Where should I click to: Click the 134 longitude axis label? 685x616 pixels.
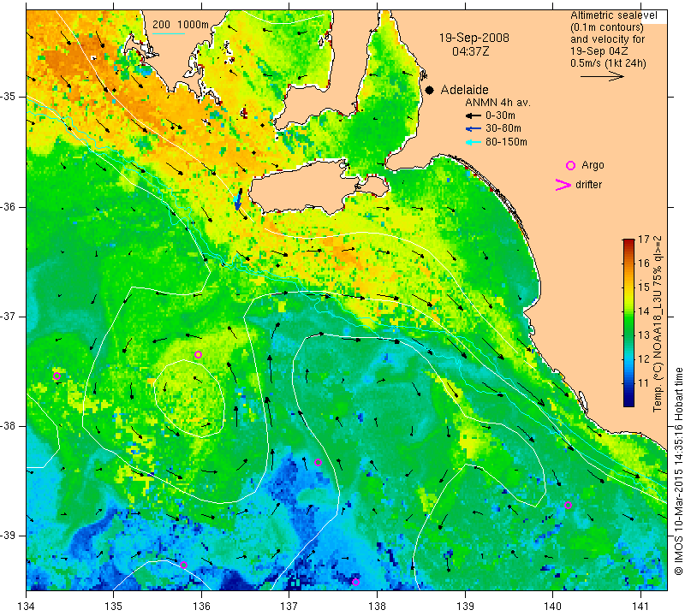(x=27, y=607)
